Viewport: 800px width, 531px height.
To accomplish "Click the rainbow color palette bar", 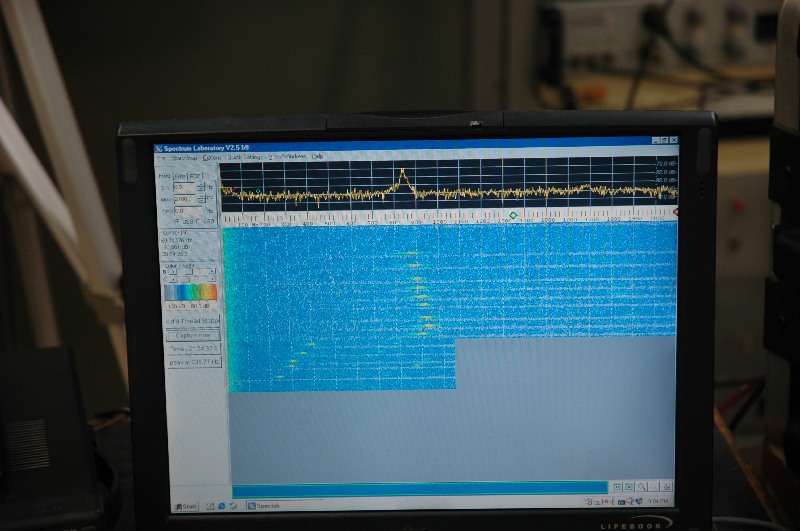I will tap(191, 291).
